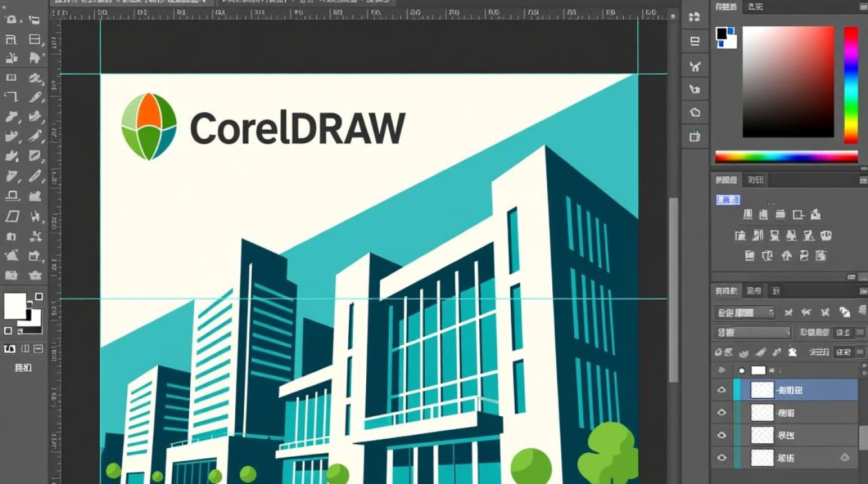Switch to the middle tab in the Layers panel group

click(x=754, y=291)
